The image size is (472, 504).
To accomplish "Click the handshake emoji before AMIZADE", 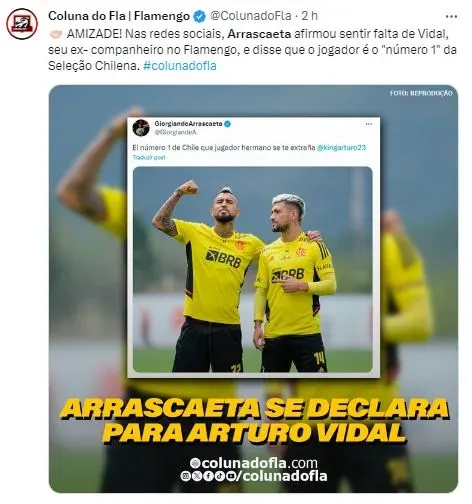I will point(56,34).
